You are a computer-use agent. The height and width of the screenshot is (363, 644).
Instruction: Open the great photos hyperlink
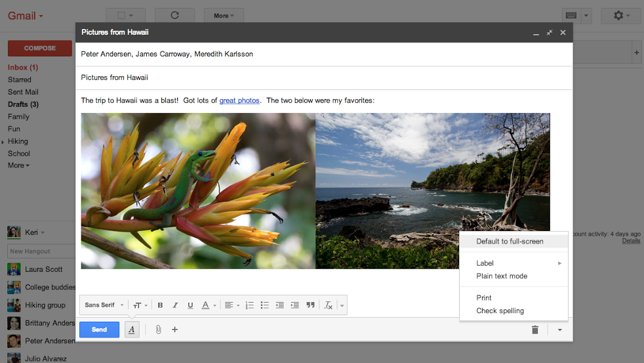tap(239, 100)
